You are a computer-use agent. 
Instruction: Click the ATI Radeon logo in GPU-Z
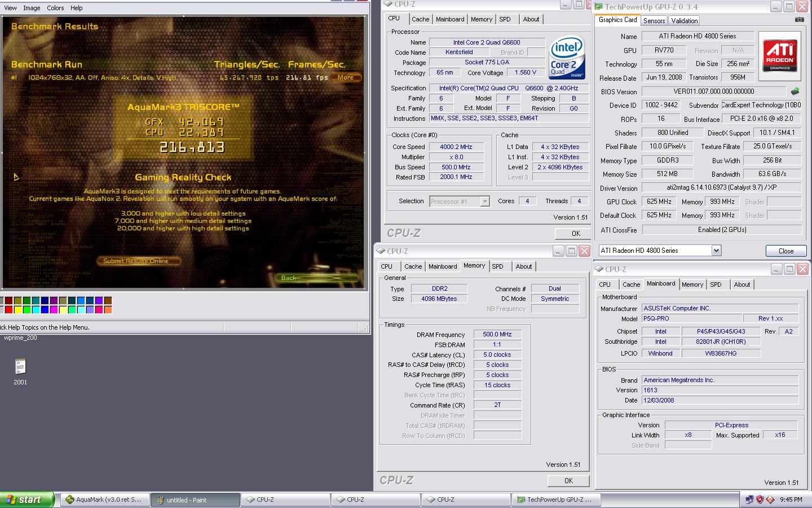(x=780, y=55)
